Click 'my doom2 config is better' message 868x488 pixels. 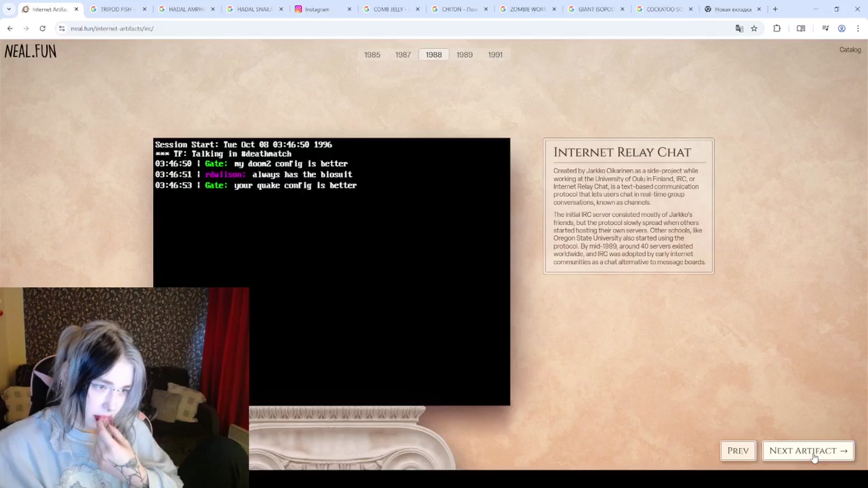coord(291,164)
